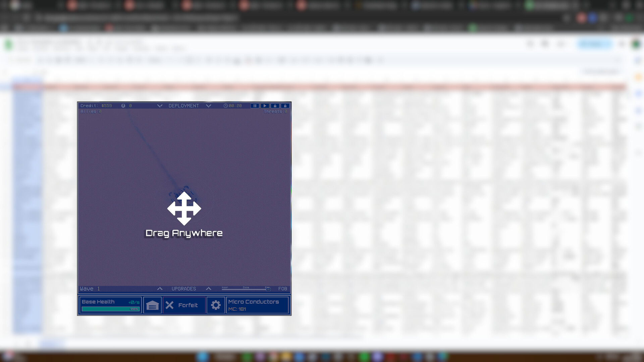
Task: Click the Base Health progress bar
Action: [111, 308]
